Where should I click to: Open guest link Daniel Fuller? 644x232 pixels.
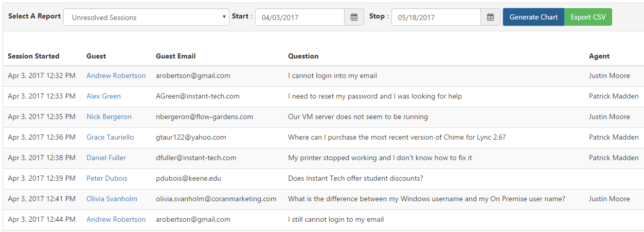click(106, 158)
